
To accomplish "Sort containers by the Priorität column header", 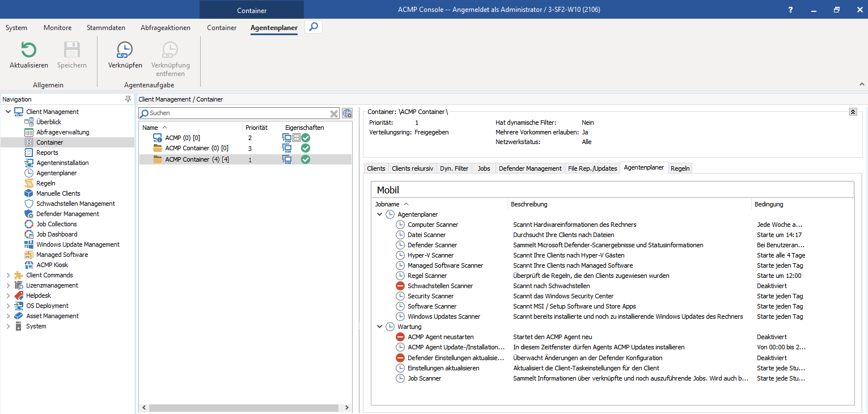I will tap(256, 128).
